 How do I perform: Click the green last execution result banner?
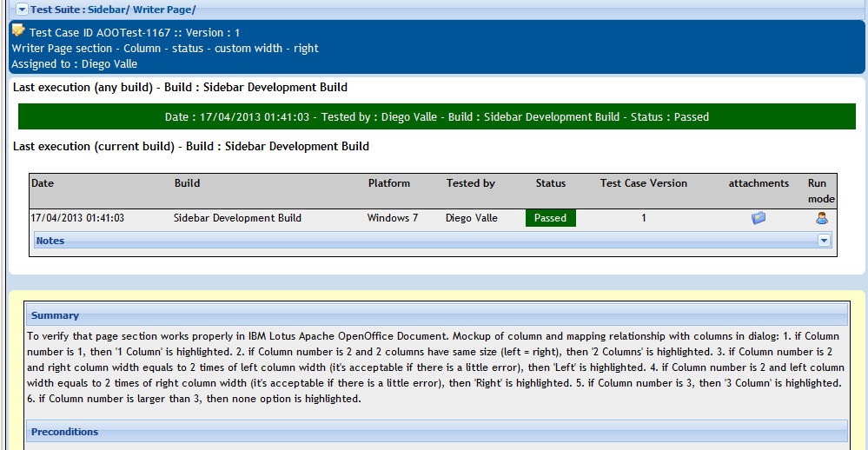tap(437, 116)
